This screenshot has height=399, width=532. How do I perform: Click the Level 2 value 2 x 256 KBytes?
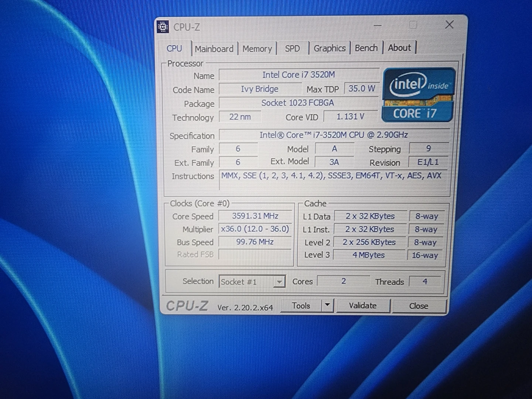click(369, 242)
